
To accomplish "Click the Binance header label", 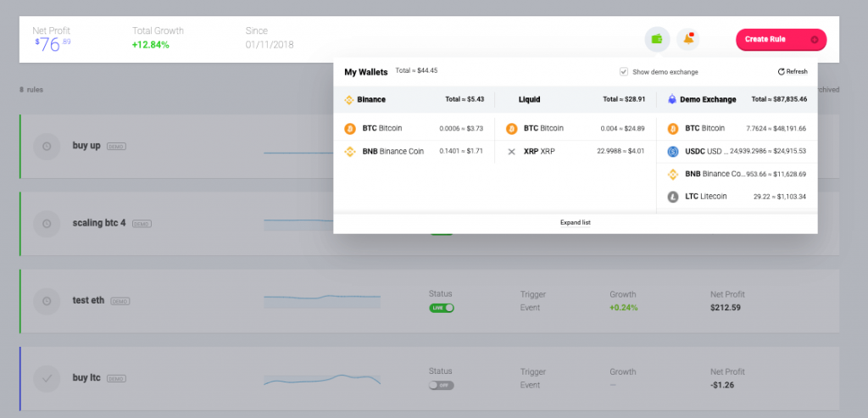I will 371,100.
